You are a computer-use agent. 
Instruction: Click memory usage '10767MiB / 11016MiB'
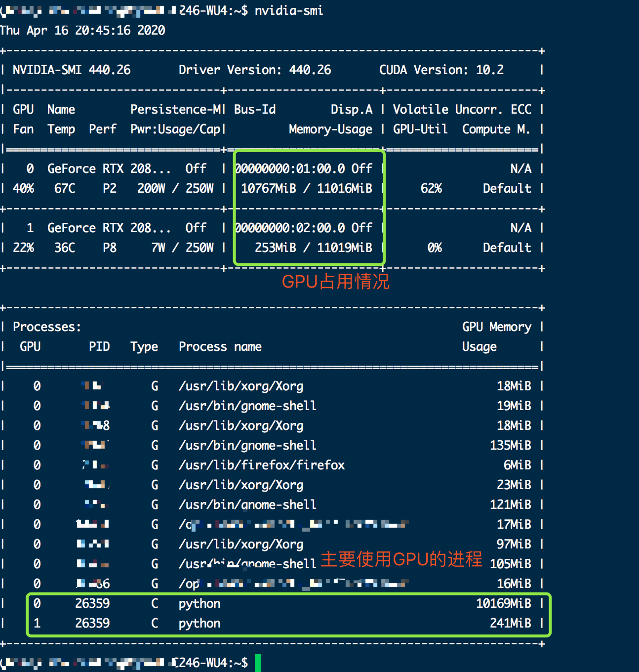coord(307,188)
